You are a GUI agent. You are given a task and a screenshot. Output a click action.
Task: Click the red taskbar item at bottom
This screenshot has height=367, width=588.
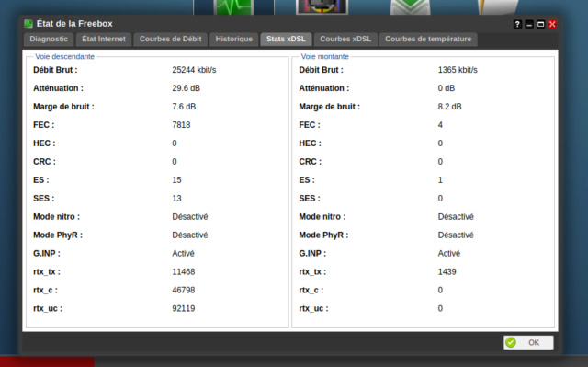click(47, 362)
